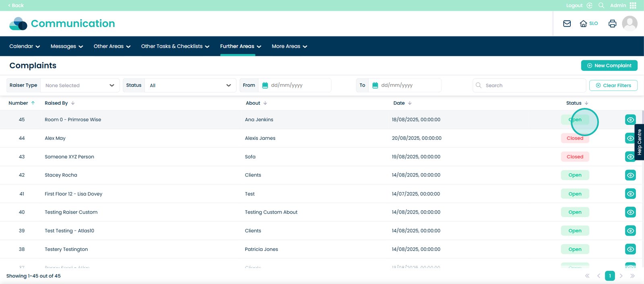
Task: View complaint 42 using eye icon
Action: coord(630,175)
